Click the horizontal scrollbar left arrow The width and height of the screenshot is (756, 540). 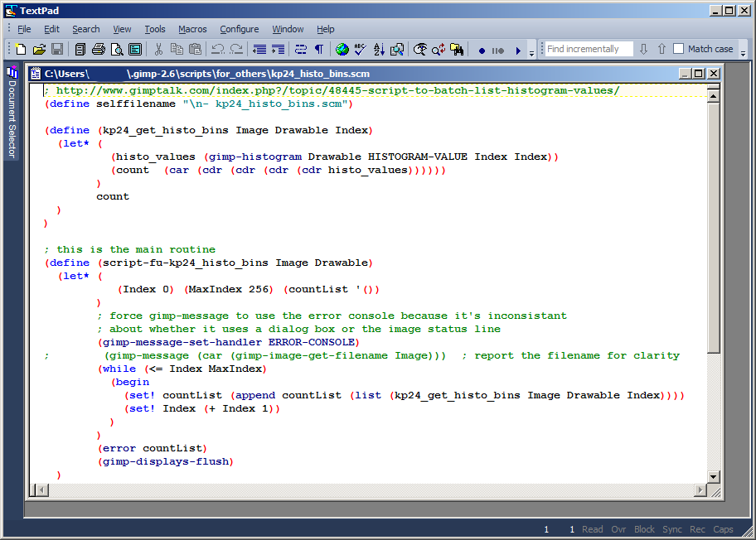[x=42, y=490]
